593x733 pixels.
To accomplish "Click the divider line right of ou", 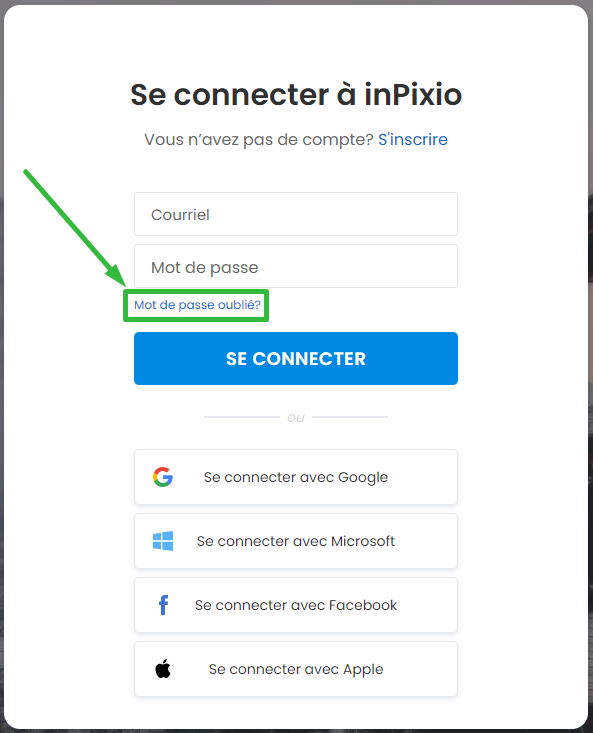I will [x=350, y=417].
